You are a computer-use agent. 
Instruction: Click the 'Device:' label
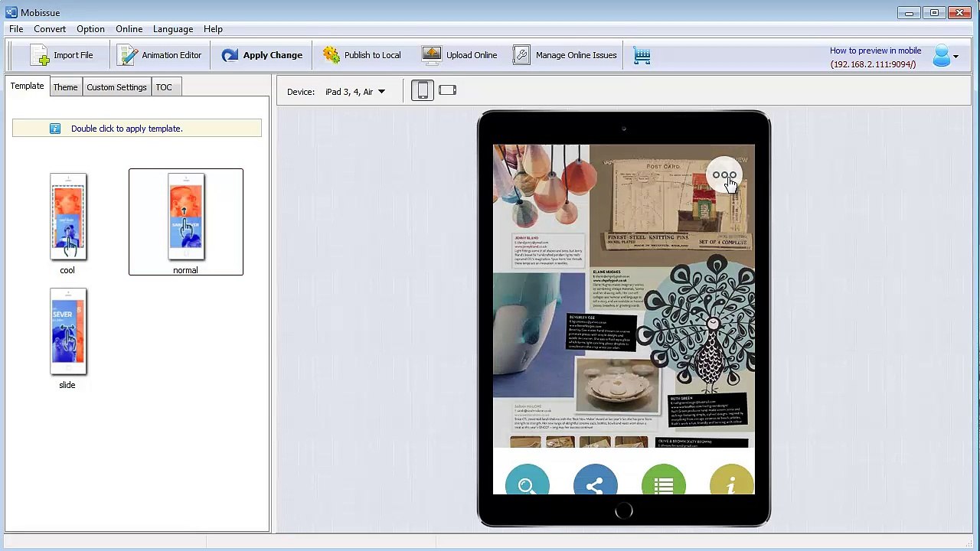tap(301, 92)
